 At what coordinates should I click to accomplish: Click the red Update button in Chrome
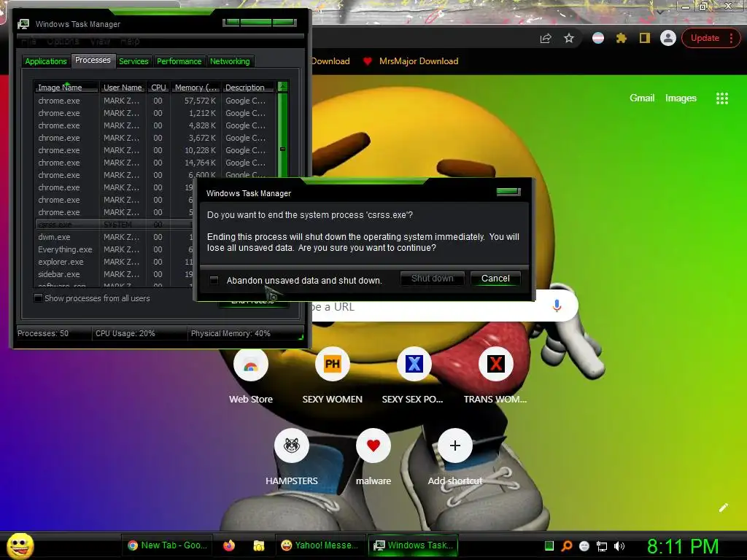(705, 38)
